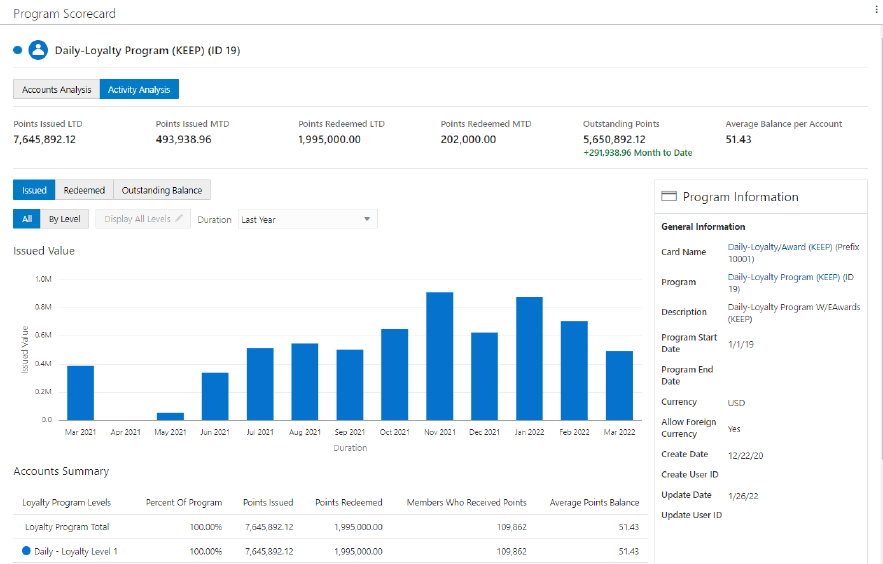Switch to the Accounts Analysis tab
Image resolution: width=883 pixels, height=564 pixels.
tap(56, 89)
